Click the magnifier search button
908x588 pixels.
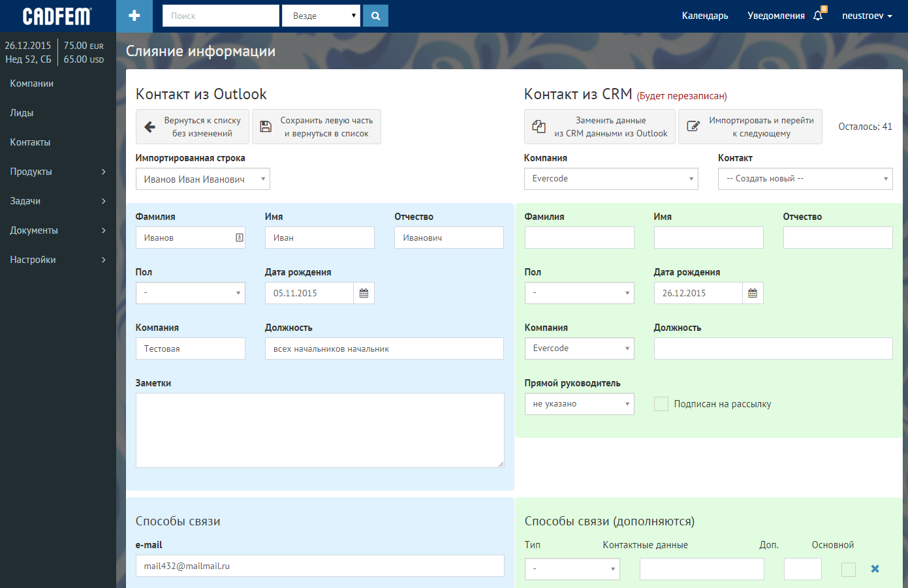point(375,16)
